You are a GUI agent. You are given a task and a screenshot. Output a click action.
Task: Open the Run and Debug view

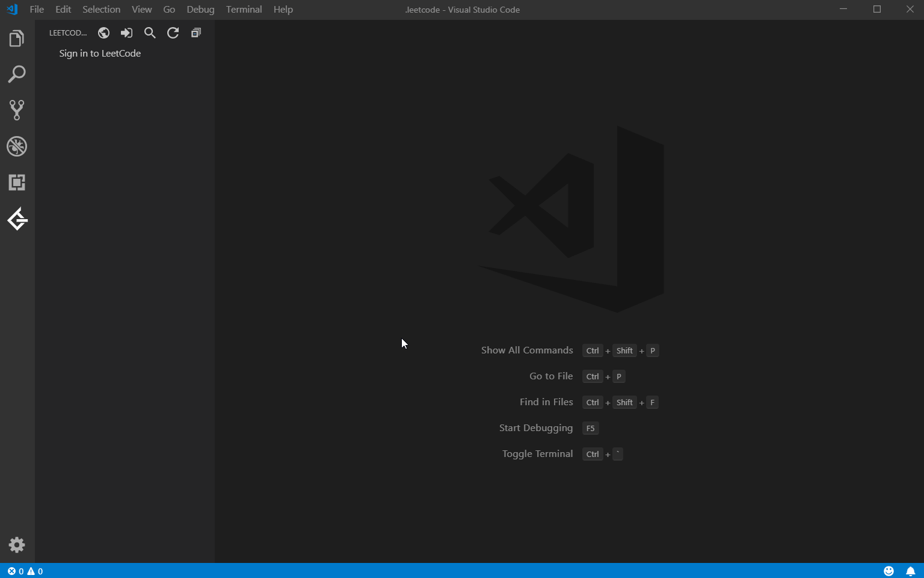point(16,146)
